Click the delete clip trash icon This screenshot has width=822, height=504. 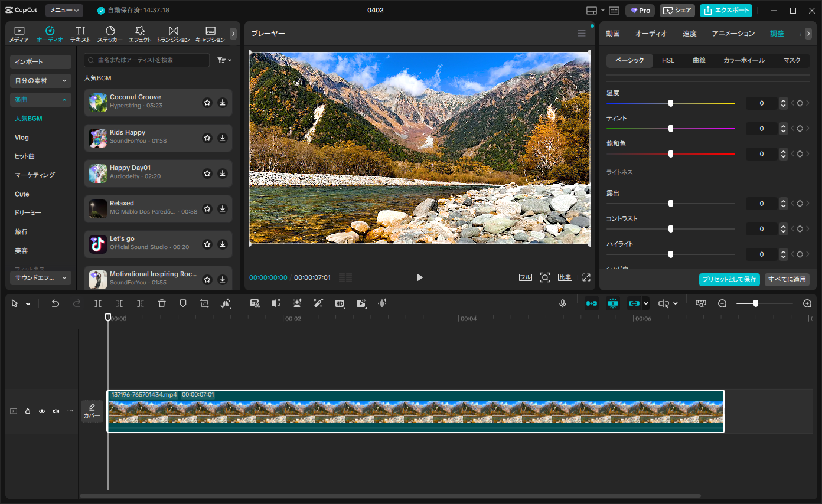pyautogui.click(x=162, y=303)
